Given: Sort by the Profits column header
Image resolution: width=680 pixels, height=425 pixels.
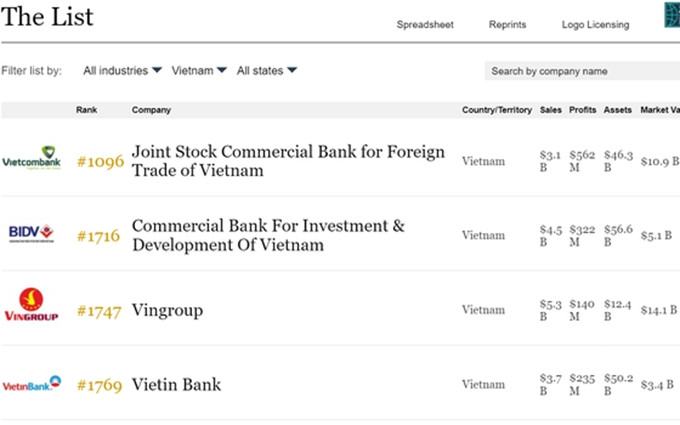Looking at the screenshot, I should click(582, 110).
